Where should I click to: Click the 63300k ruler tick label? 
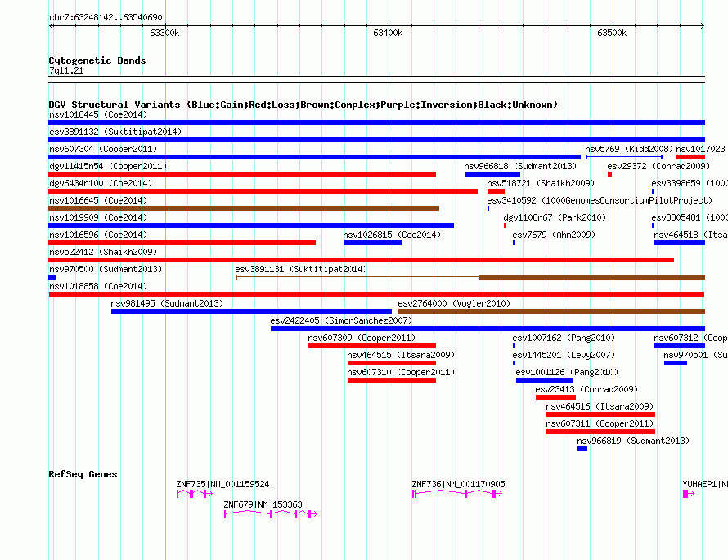[x=164, y=33]
